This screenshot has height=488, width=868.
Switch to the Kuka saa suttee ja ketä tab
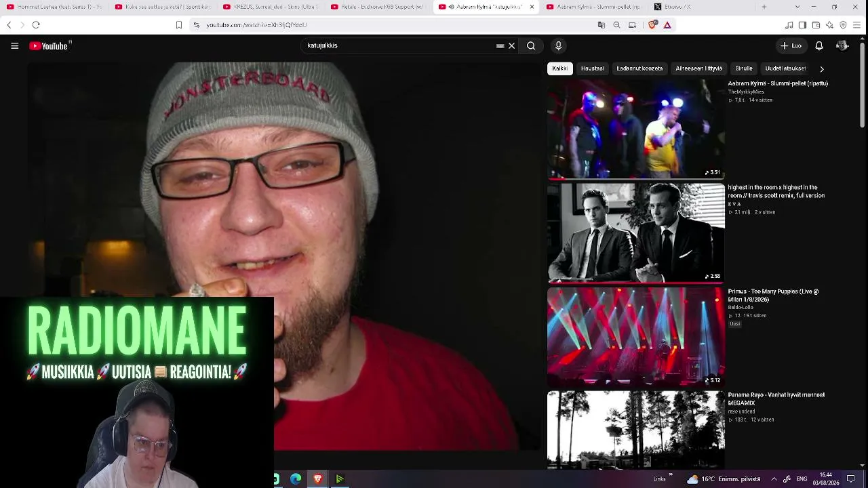(163, 7)
